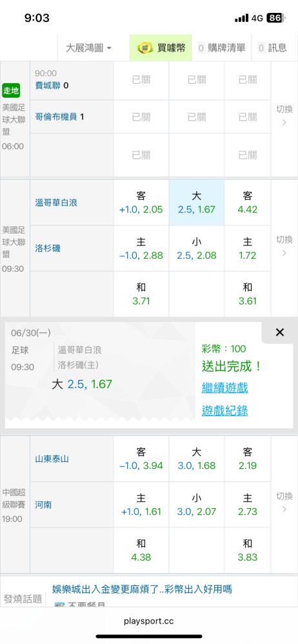Select 小 2.5, 2.08 under option

197,249
